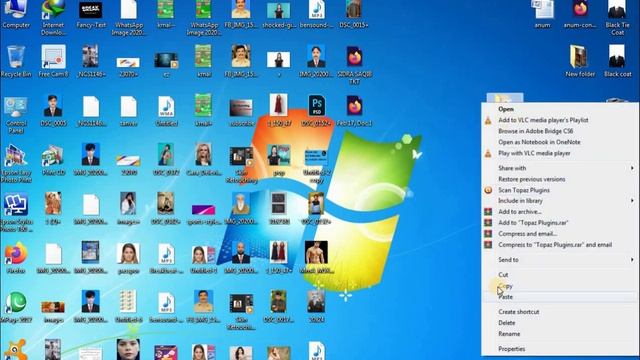The image size is (640, 360).
Task: Select the tanvir blank file icon
Action: coord(129,111)
